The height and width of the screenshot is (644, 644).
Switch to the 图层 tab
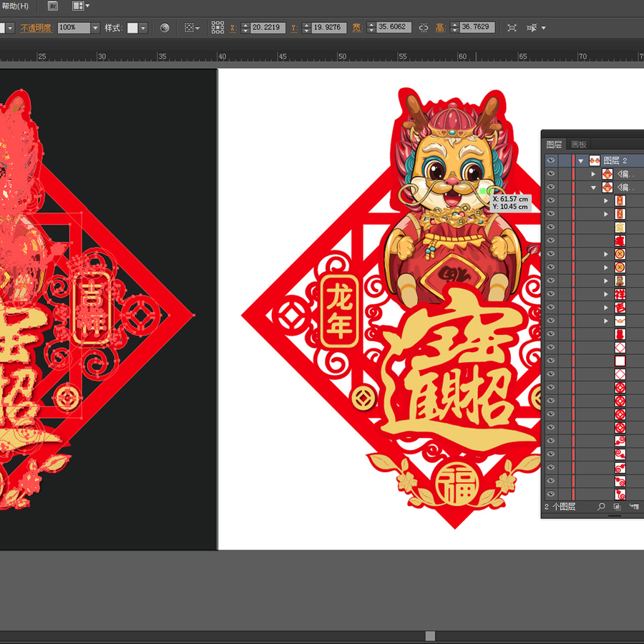pyautogui.click(x=554, y=144)
